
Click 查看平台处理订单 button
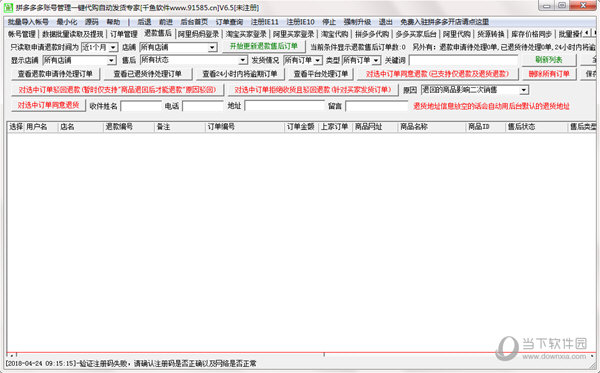tap(321, 74)
